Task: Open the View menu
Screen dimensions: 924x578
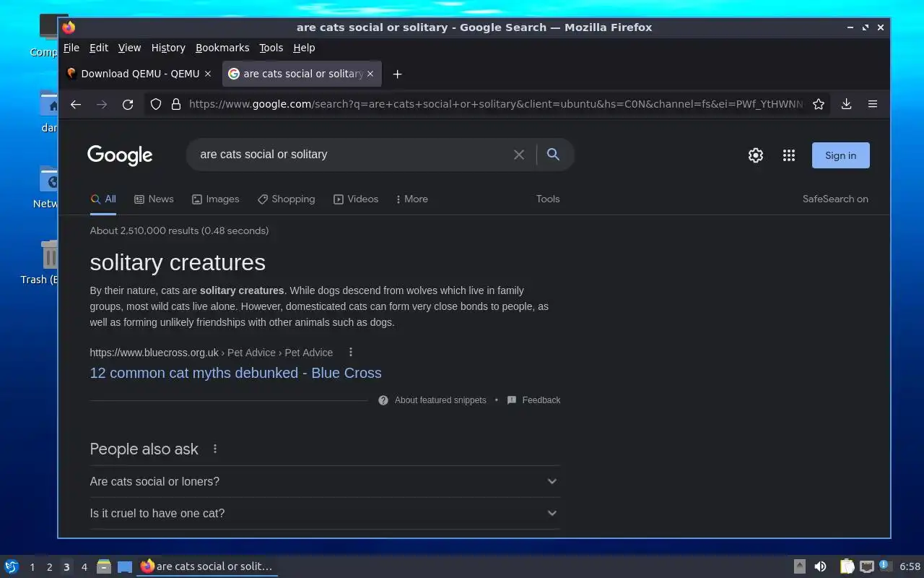Action: [x=129, y=48]
